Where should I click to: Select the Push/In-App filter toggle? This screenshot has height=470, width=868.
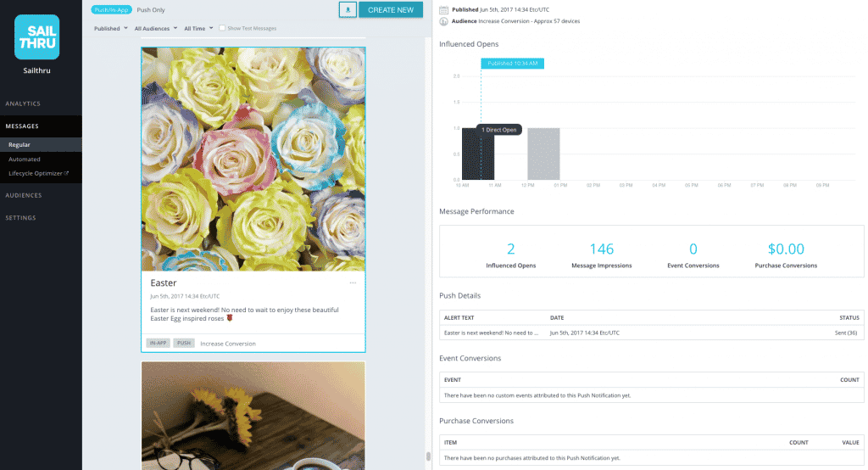point(111,10)
